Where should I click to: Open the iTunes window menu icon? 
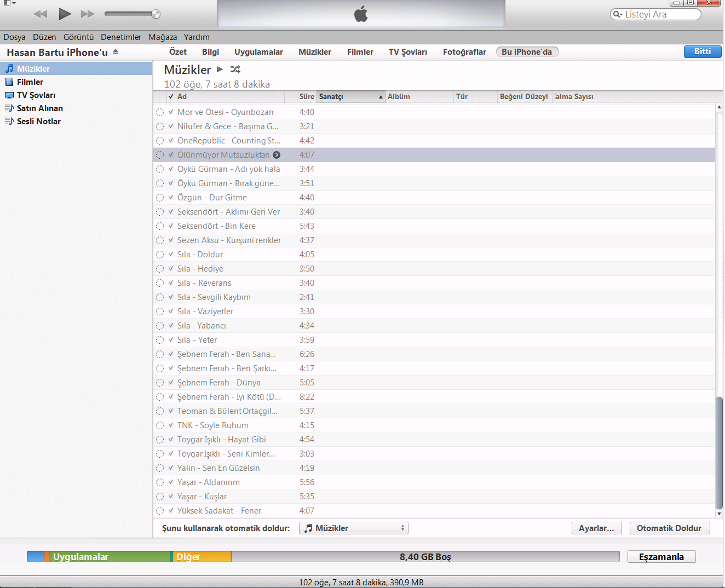click(9, 3)
